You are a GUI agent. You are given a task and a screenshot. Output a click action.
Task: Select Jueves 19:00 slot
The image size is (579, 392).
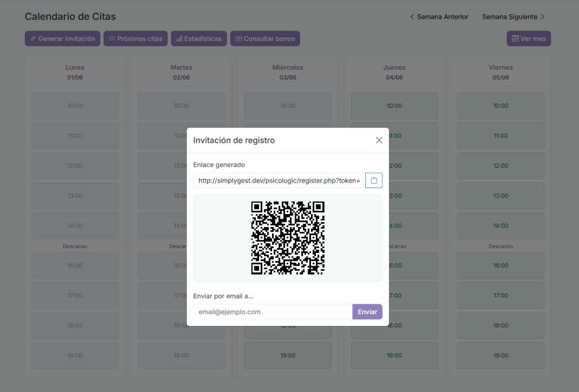pos(394,355)
